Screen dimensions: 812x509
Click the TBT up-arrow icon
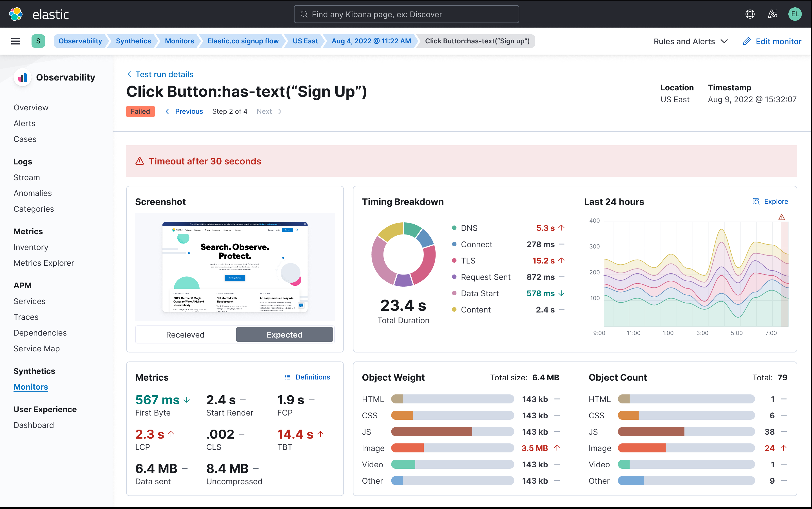click(320, 434)
